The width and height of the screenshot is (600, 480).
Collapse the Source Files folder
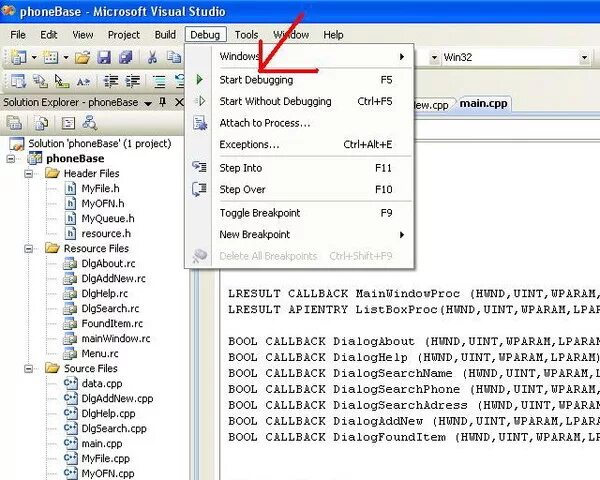click(28, 369)
